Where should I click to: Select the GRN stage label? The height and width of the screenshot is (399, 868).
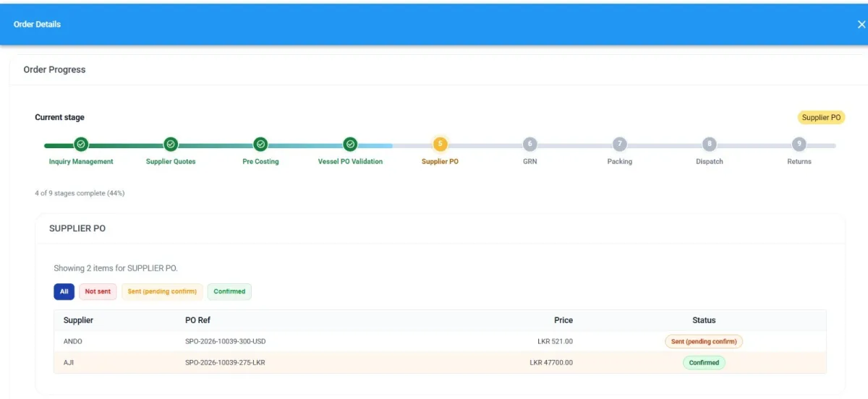coord(529,162)
